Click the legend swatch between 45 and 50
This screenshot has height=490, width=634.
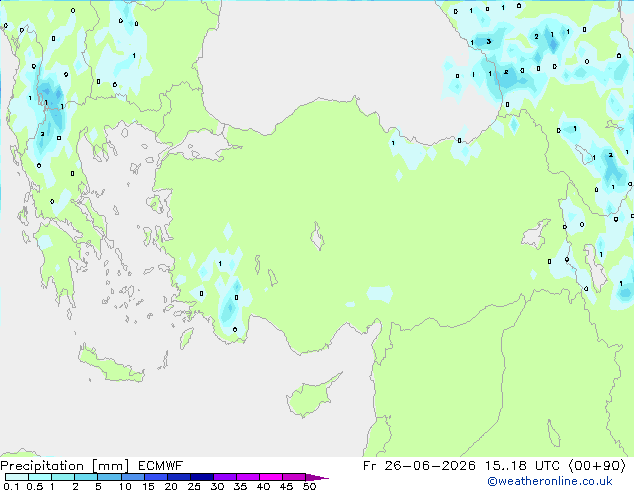point(294,477)
